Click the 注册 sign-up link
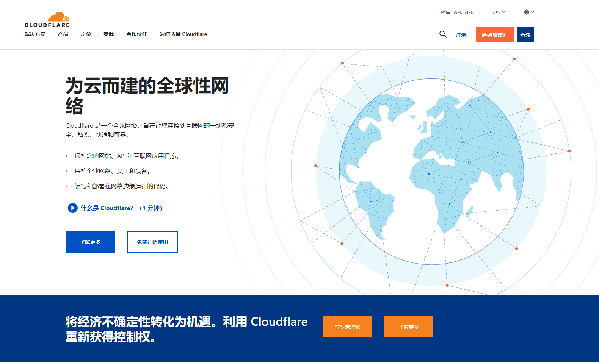599x364 pixels. click(x=461, y=35)
